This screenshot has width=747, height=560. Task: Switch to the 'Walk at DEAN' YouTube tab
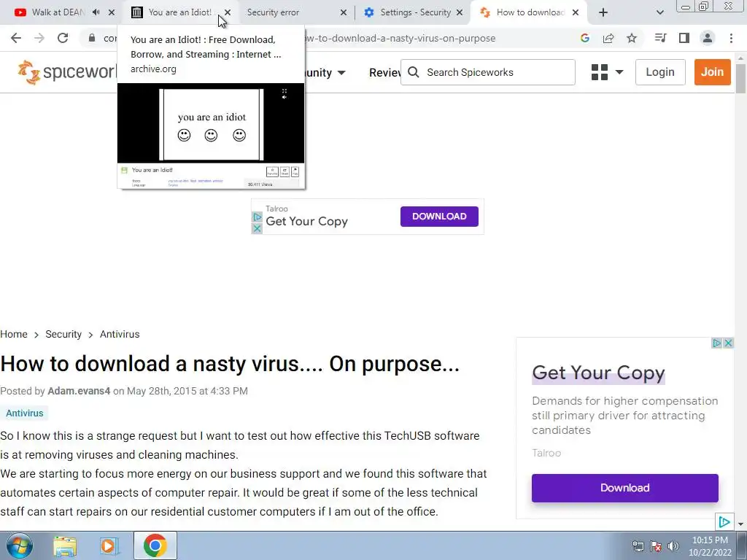coord(58,12)
